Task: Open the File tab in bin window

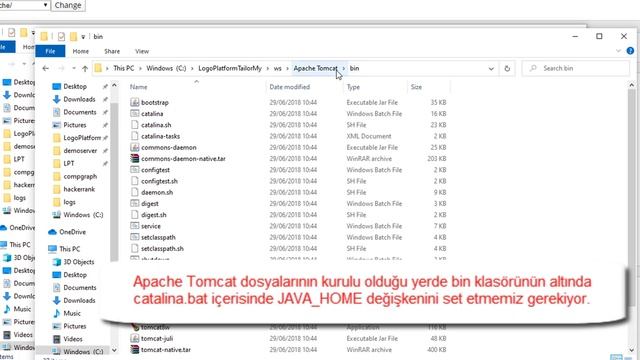Action: [50, 51]
